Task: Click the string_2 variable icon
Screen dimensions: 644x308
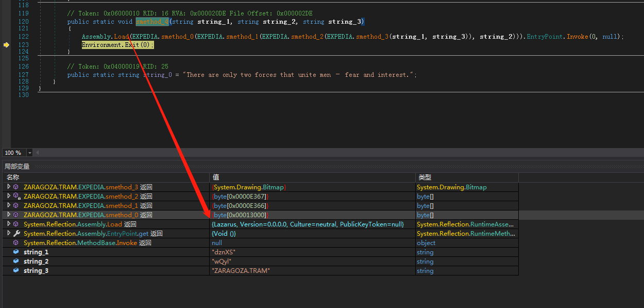Action: pos(16,262)
